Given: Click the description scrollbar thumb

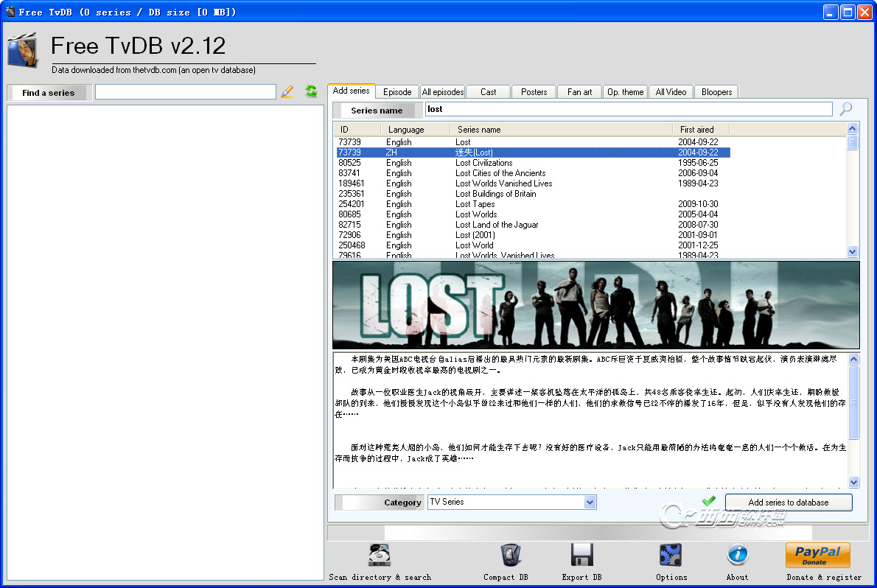Looking at the screenshot, I should point(853,402).
